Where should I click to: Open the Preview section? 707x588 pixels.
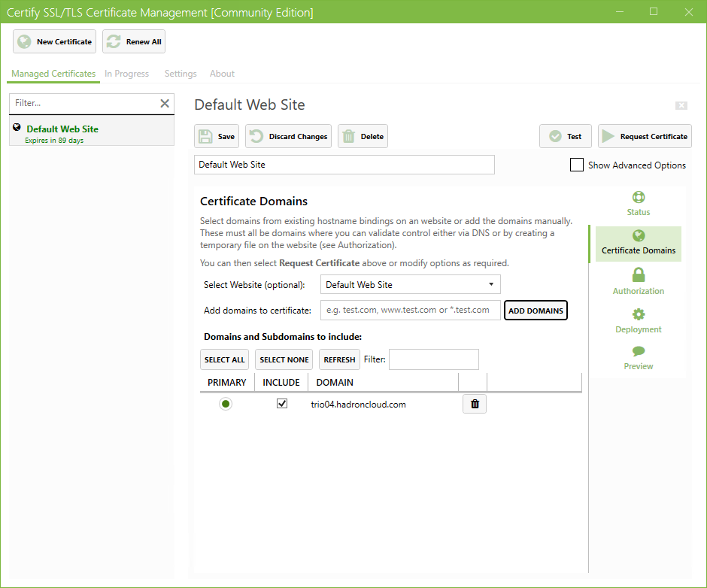click(639, 358)
